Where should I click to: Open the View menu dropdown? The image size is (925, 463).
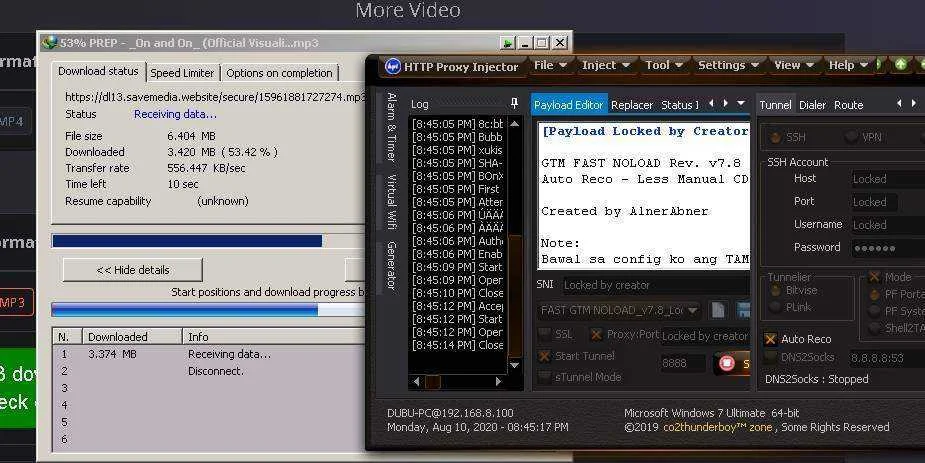pyautogui.click(x=793, y=65)
